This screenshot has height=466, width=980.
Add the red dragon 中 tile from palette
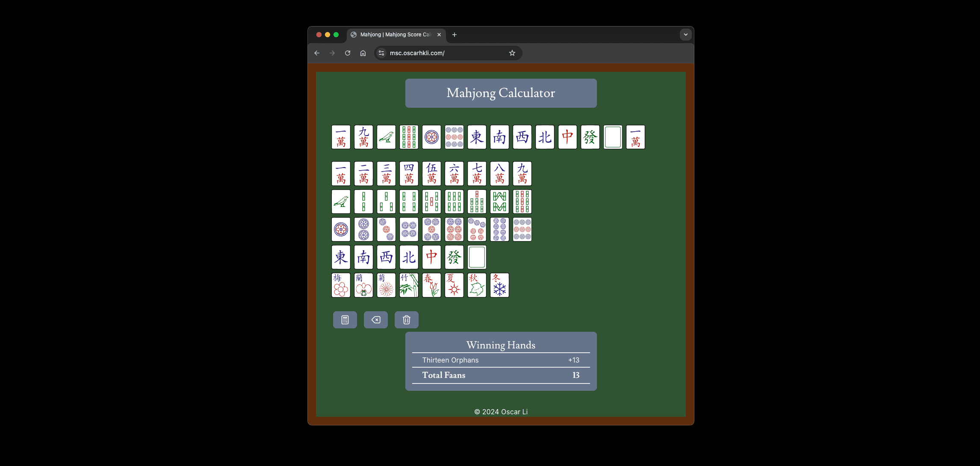coord(431,257)
